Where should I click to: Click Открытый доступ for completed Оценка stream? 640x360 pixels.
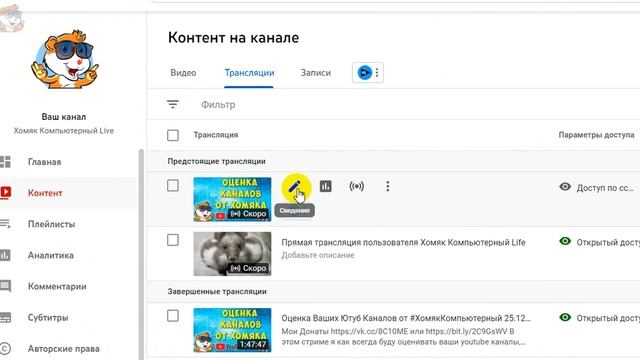tap(608, 318)
